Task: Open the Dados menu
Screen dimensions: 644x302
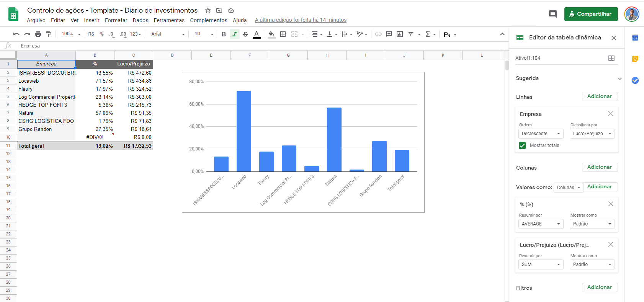Action: pos(141,20)
